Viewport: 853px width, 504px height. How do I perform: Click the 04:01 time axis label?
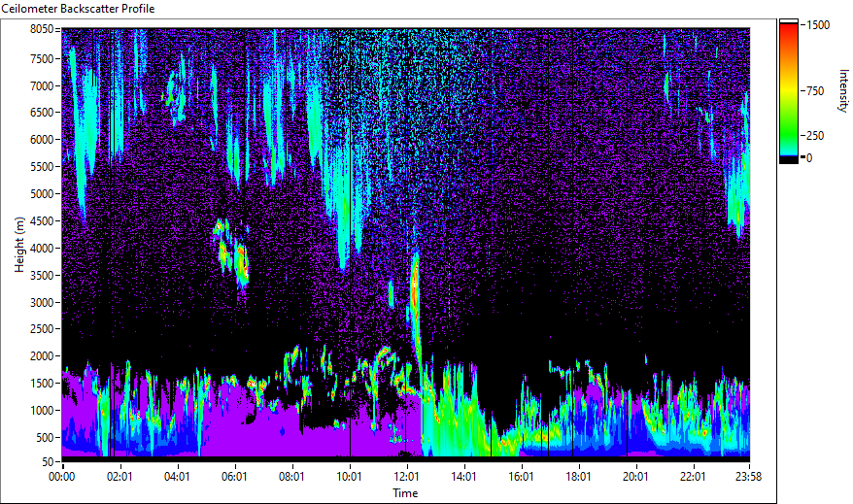(177, 477)
